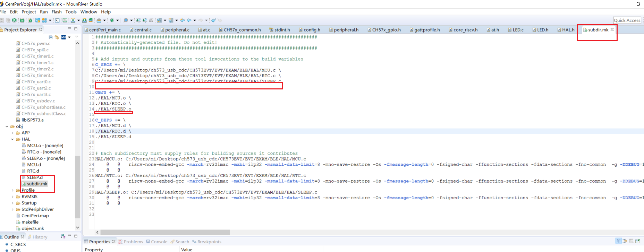Expand the Startup folder
The width and height of the screenshot is (644, 252).
[x=12, y=203]
